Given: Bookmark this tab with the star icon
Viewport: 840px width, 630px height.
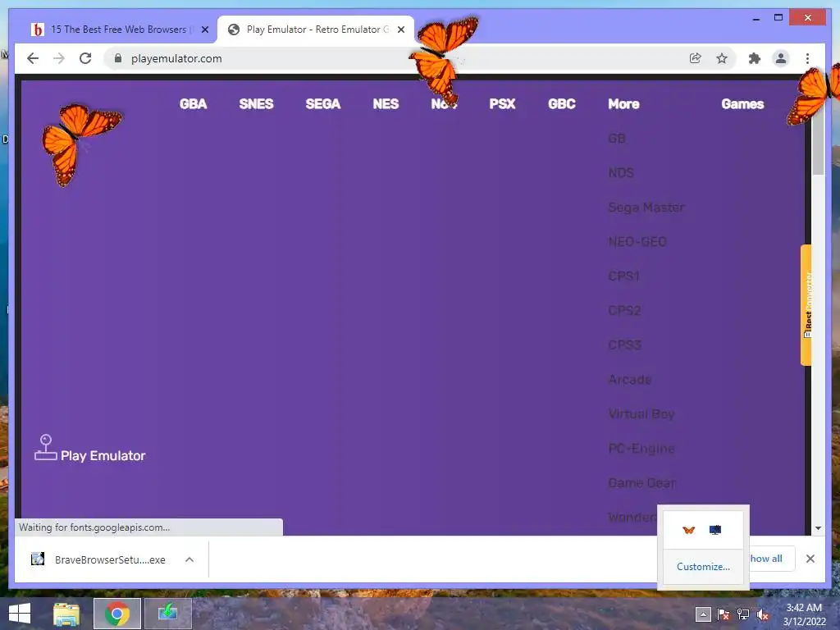Looking at the screenshot, I should 722,58.
